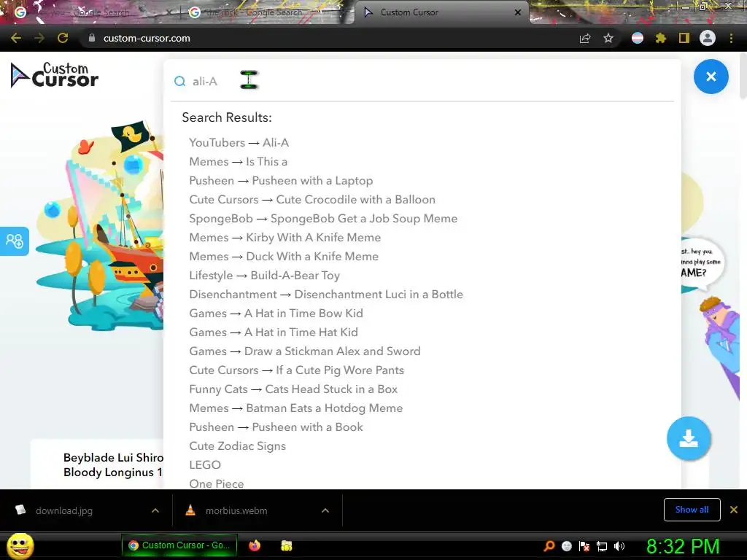
Task: Click the browser forward arrow
Action: click(39, 38)
